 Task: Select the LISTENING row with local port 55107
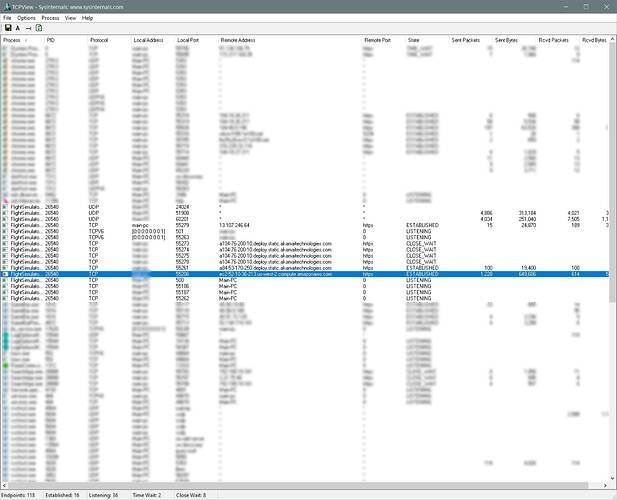point(305,292)
